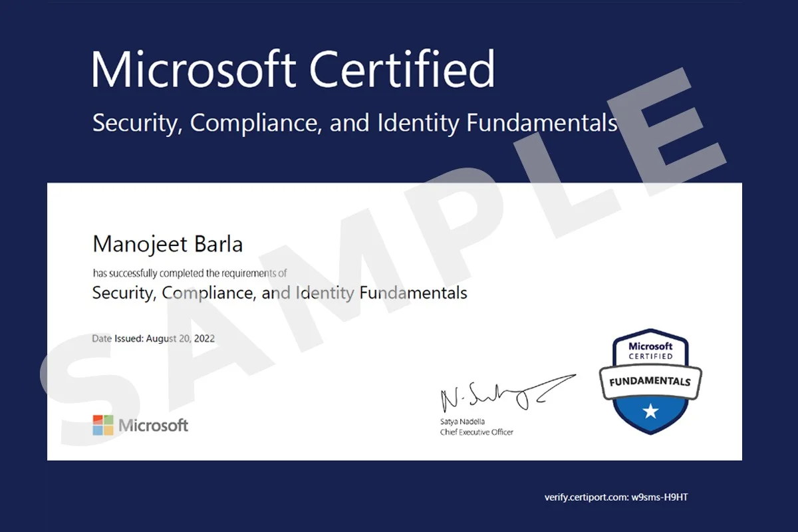Click the certification title below the recipient name
798x532 pixels.
pyautogui.click(x=279, y=293)
